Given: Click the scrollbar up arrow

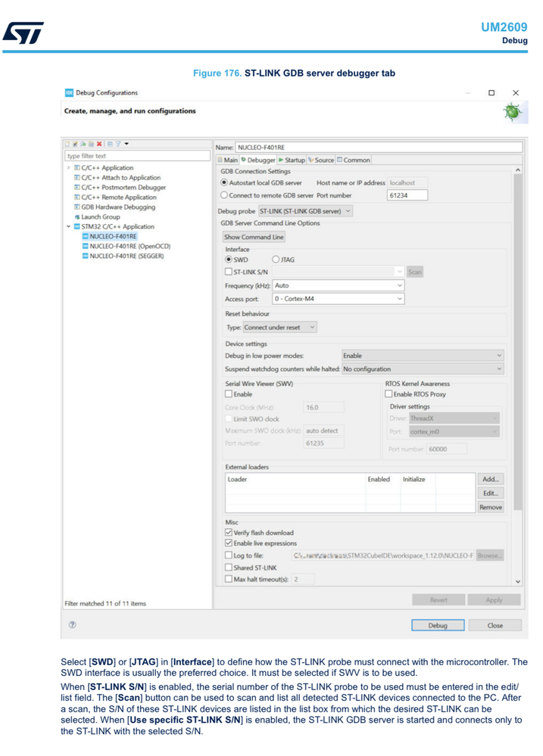Looking at the screenshot, I should point(518,170).
